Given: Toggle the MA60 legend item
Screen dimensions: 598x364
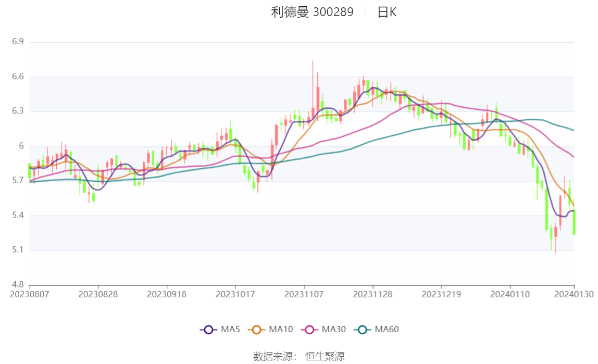Looking at the screenshot, I should point(377,329).
